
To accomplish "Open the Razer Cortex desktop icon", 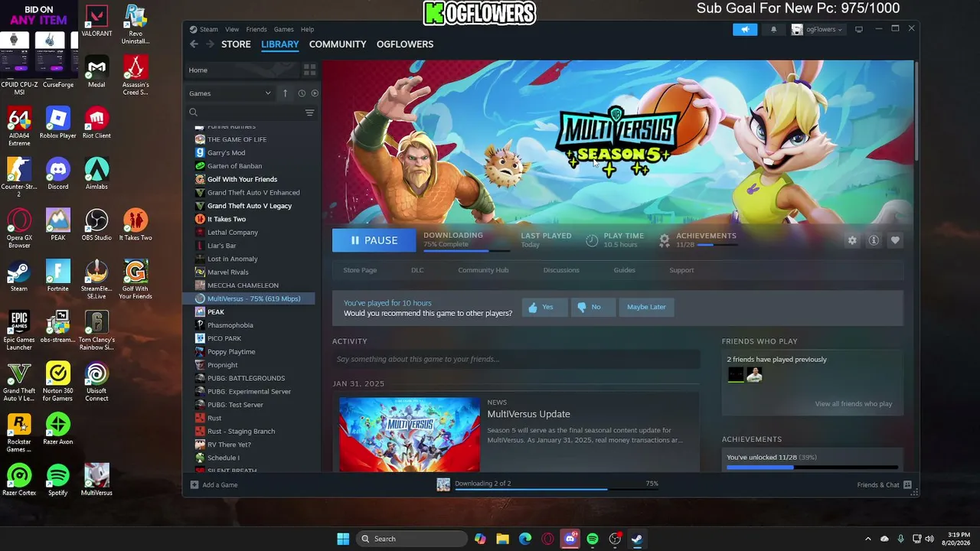I will pyautogui.click(x=19, y=480).
